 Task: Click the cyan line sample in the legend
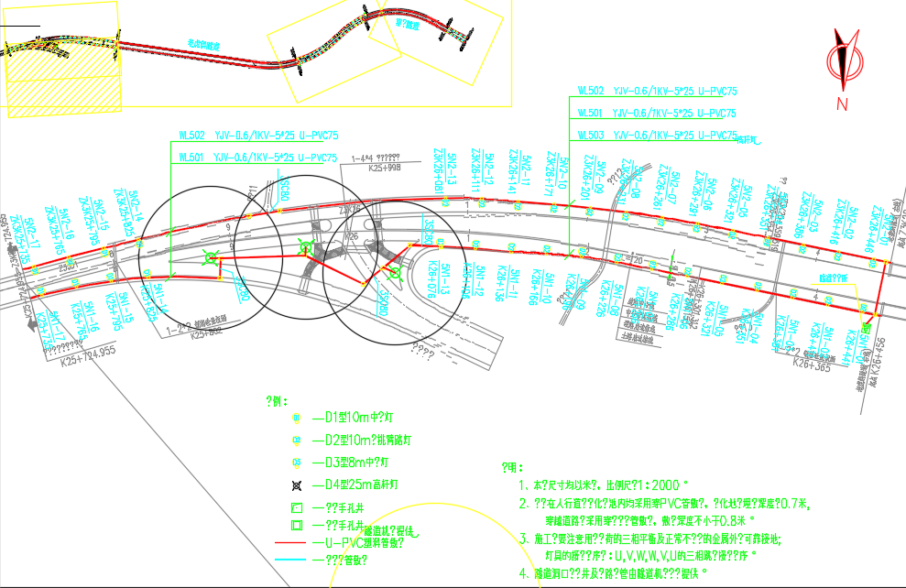click(292, 560)
